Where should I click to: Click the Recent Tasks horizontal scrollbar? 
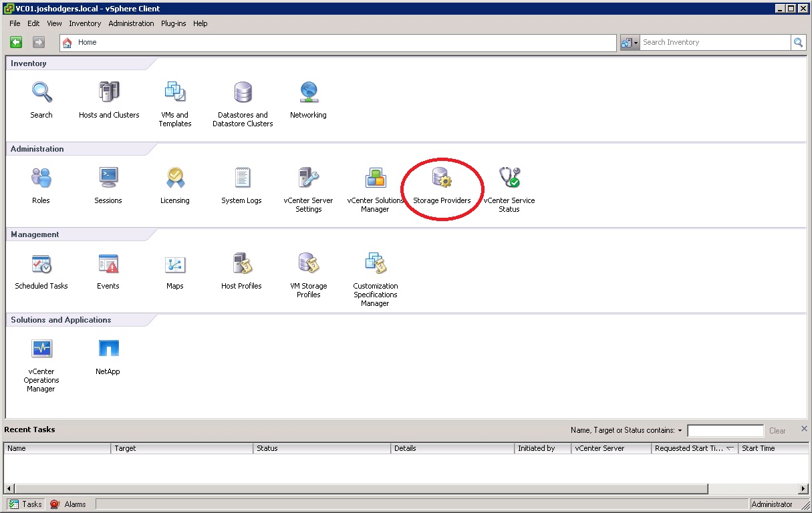[401, 489]
